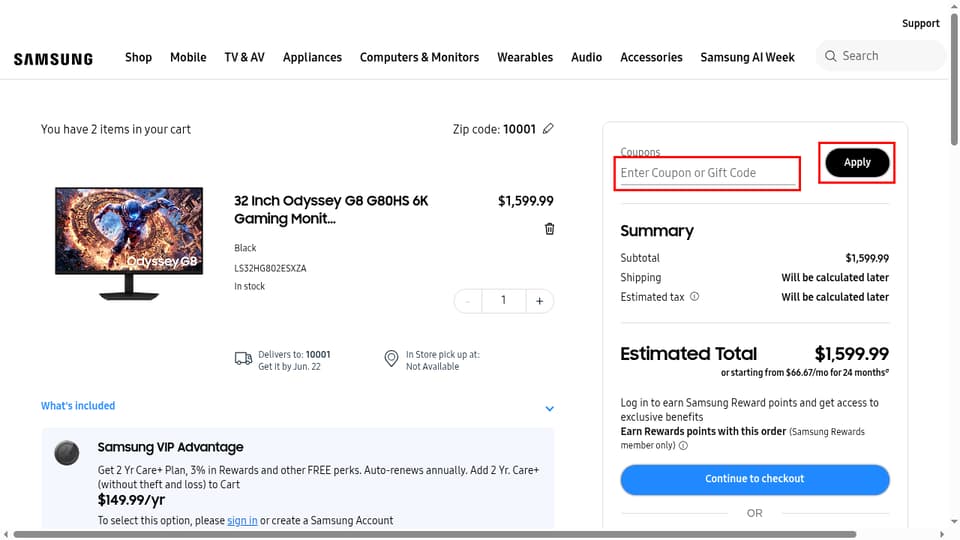Click the Samsung VIP Advantage icon
The image size is (960, 540).
67,453
